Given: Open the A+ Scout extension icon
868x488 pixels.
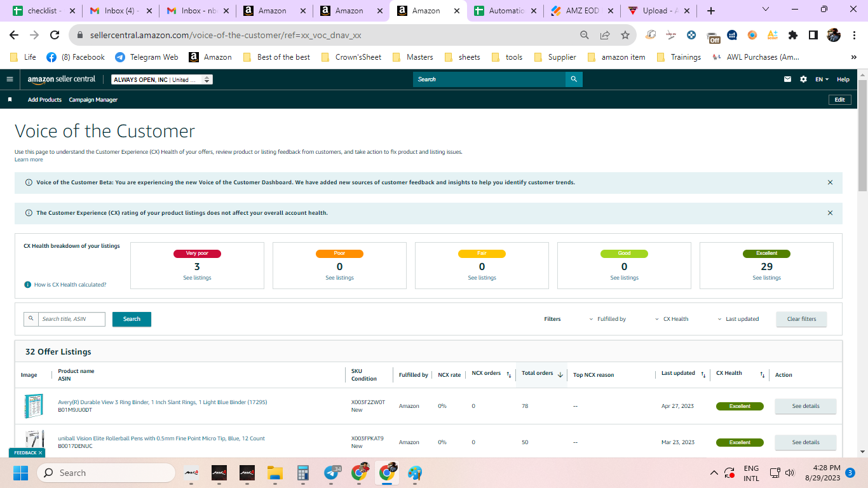Looking at the screenshot, I should point(773,36).
